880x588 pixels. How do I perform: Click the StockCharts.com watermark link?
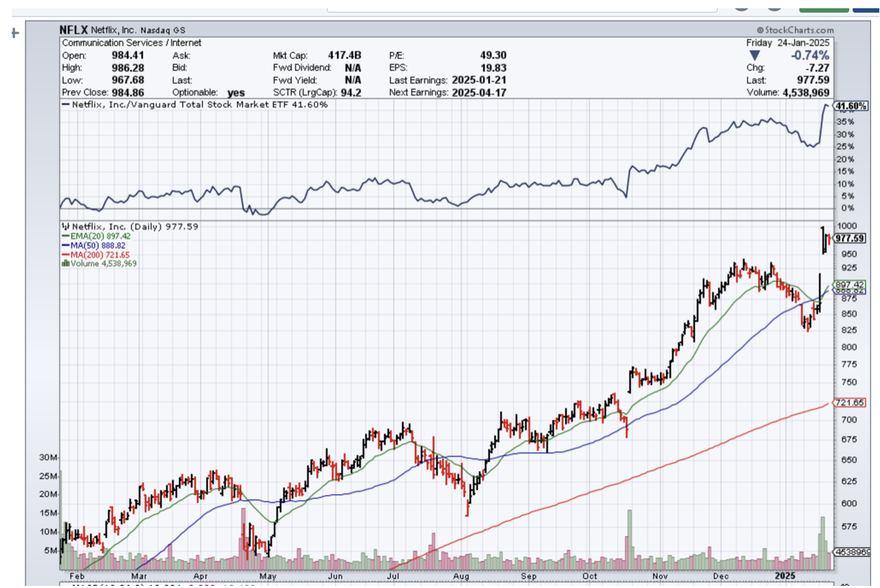pyautogui.click(x=795, y=30)
